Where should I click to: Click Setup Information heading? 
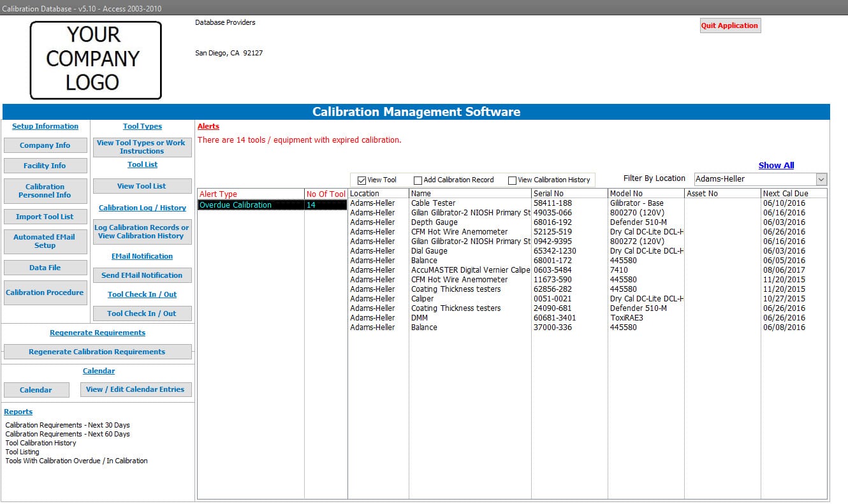point(45,126)
